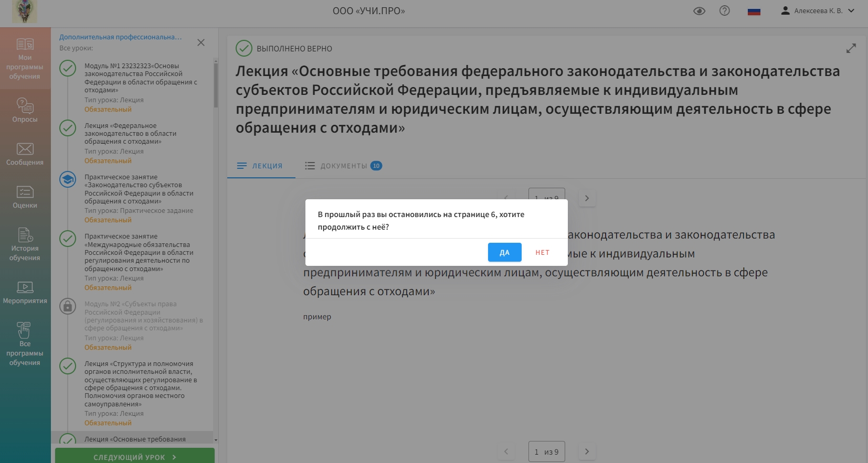Open lesson Лекция «Федеральное законодательство»
The height and width of the screenshot is (463, 868).
coord(131,133)
